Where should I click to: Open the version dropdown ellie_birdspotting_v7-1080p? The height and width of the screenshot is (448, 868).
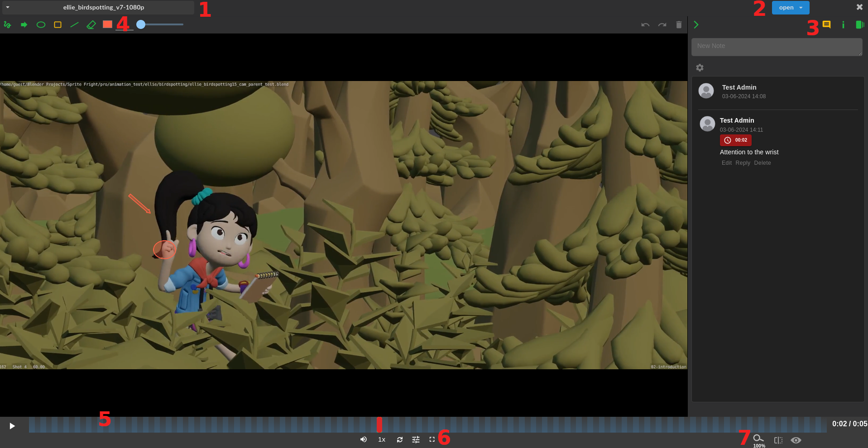pos(98,7)
